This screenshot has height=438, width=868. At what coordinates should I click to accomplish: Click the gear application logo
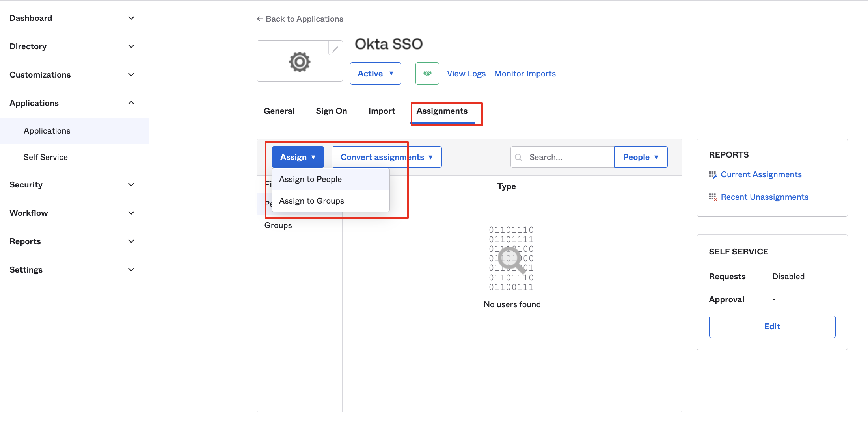[x=300, y=62]
